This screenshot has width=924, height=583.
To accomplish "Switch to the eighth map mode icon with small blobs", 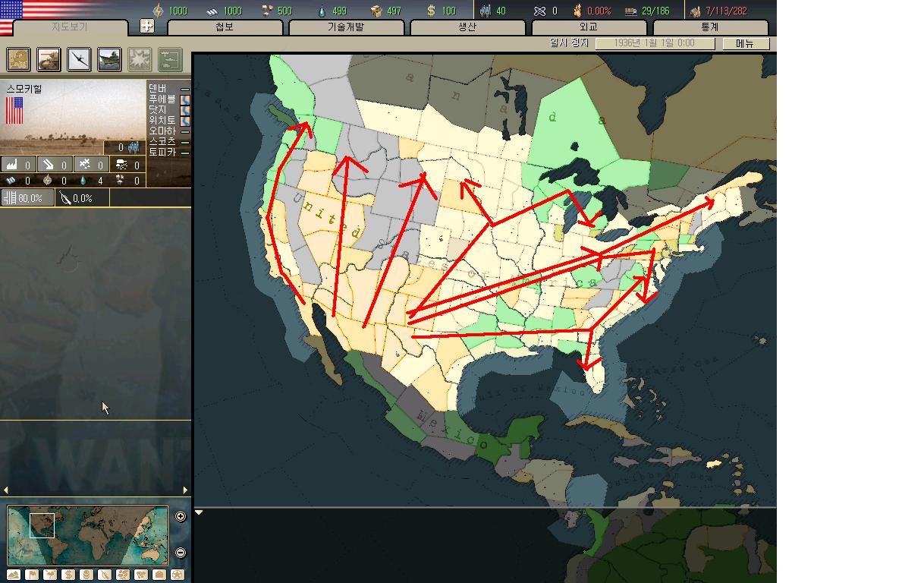I will [x=141, y=575].
